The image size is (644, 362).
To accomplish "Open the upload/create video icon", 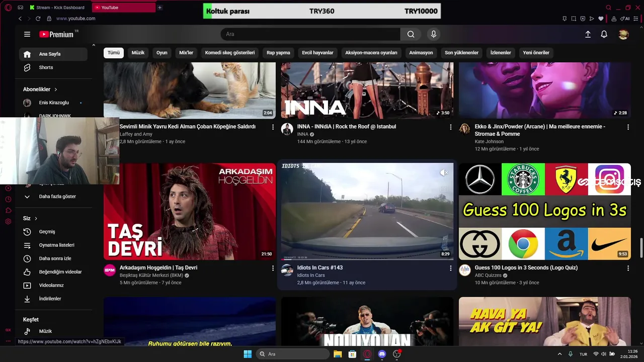I will click(x=588, y=34).
